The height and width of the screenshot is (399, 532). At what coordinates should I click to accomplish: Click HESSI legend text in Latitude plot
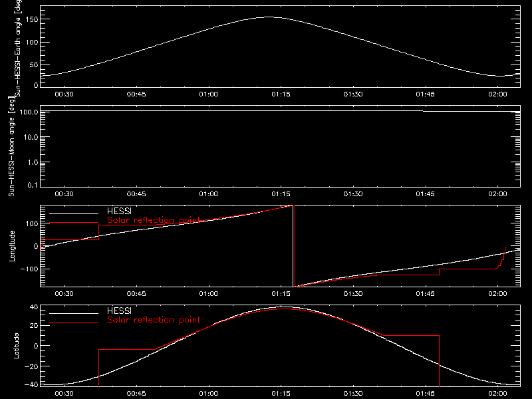pyautogui.click(x=120, y=311)
